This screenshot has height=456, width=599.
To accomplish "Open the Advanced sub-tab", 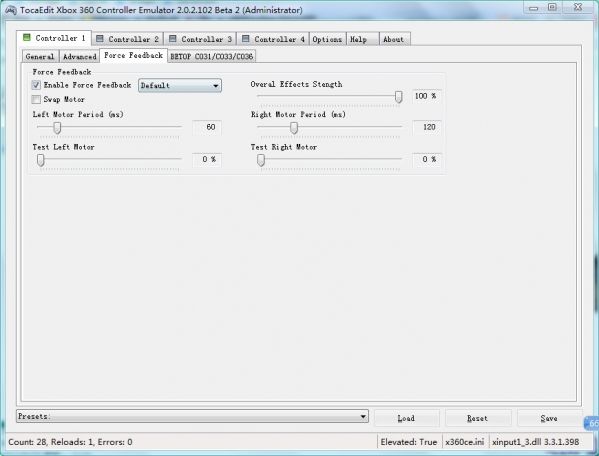I will pyautogui.click(x=79, y=57).
